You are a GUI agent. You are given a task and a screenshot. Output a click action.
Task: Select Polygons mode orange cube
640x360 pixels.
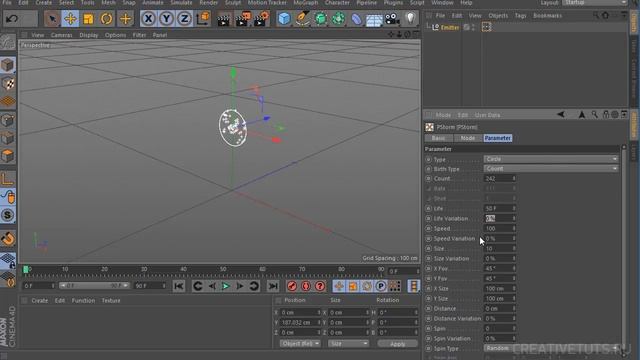coord(8,156)
